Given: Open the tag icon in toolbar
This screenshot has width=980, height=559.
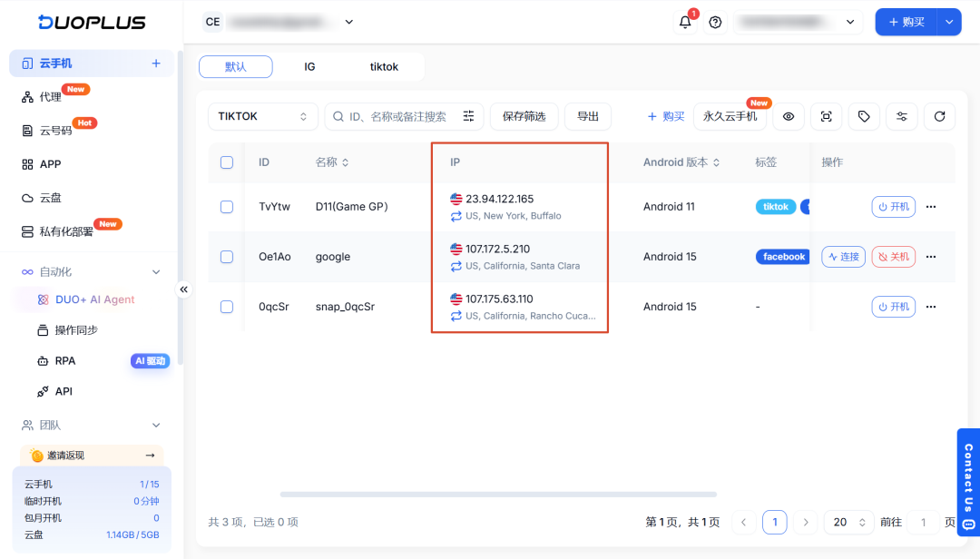Looking at the screenshot, I should 864,116.
